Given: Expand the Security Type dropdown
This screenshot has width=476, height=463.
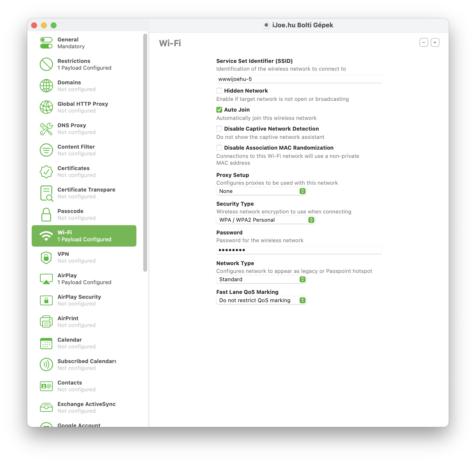Looking at the screenshot, I should [266, 220].
